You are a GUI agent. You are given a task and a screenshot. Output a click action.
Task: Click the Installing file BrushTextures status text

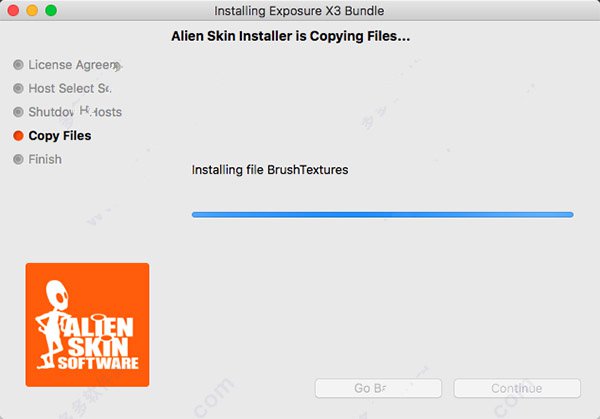click(270, 170)
